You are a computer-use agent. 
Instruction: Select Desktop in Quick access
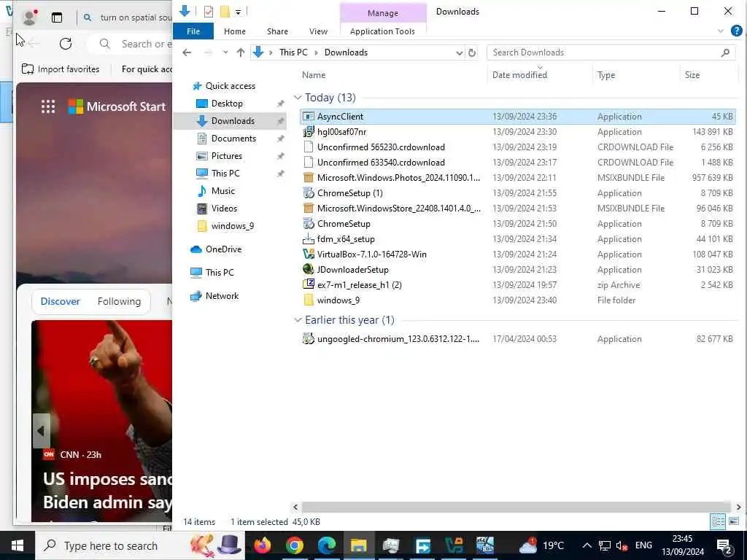[227, 104]
